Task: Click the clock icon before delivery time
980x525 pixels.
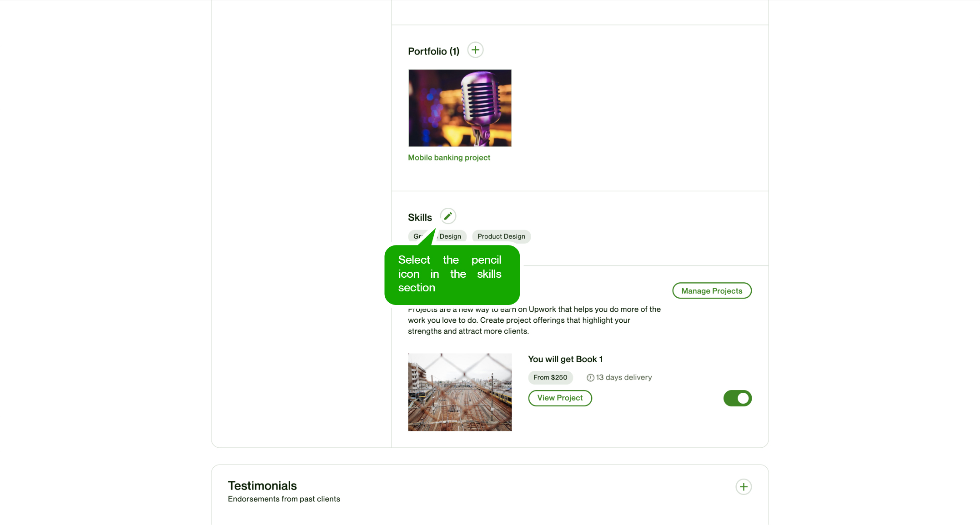Action: click(x=590, y=378)
